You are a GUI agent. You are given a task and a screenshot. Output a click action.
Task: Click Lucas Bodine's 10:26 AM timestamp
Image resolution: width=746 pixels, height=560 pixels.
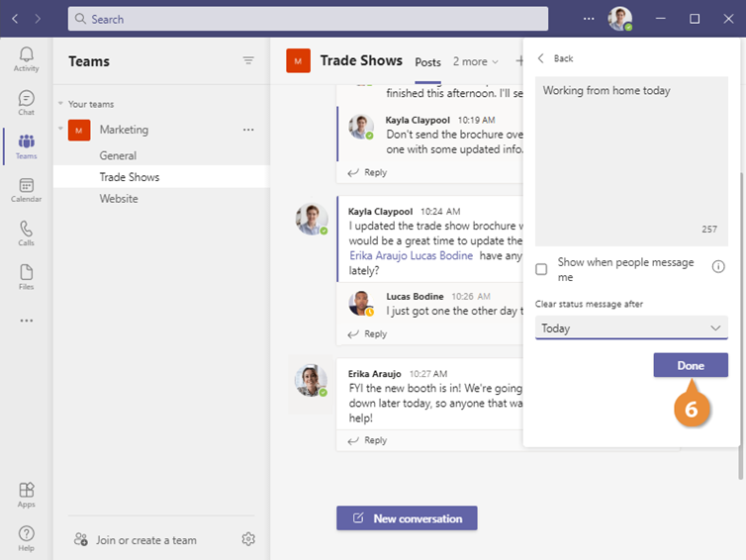pyautogui.click(x=471, y=297)
